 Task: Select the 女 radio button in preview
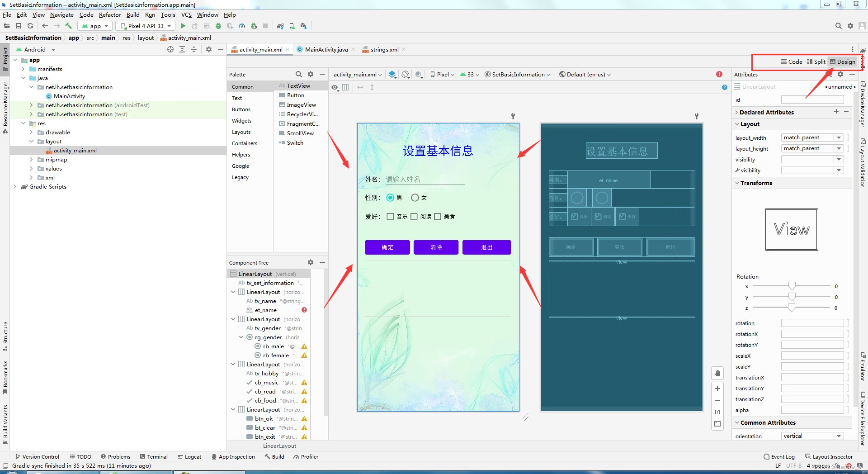click(415, 198)
